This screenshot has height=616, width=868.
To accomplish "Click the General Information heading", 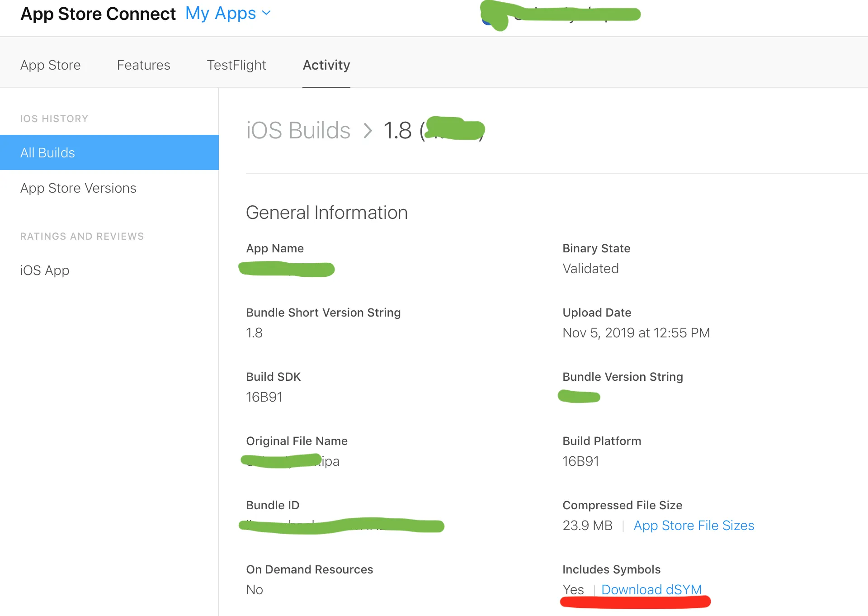I will tap(326, 212).
